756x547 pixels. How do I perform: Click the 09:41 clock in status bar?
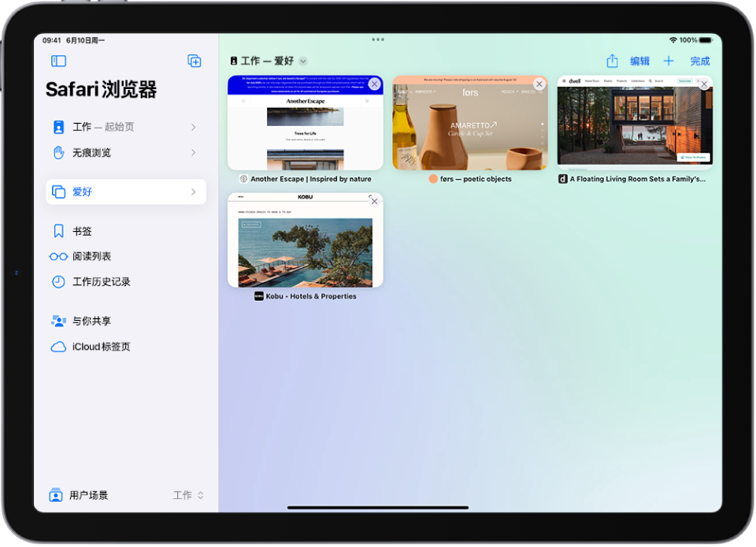pos(52,40)
